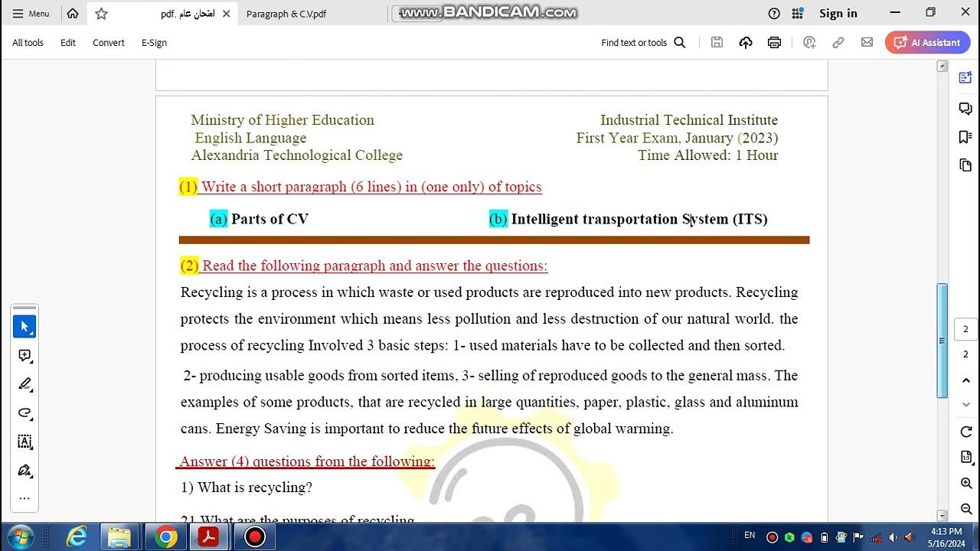
Task: Launch the AI Assistant
Action: coord(927,43)
